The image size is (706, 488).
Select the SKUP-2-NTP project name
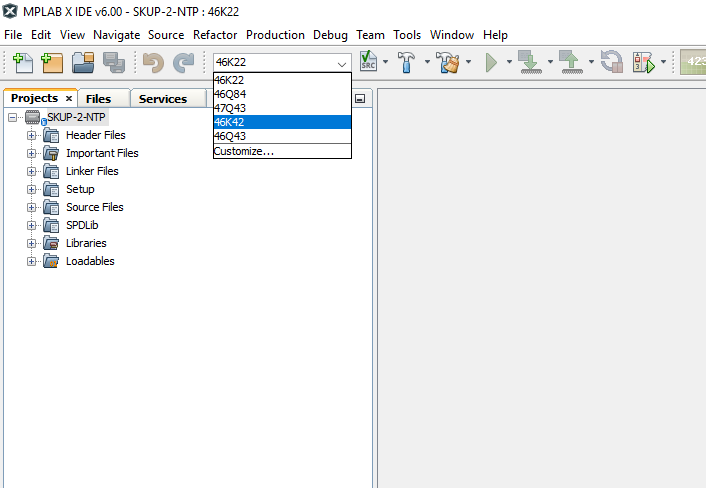[76, 117]
